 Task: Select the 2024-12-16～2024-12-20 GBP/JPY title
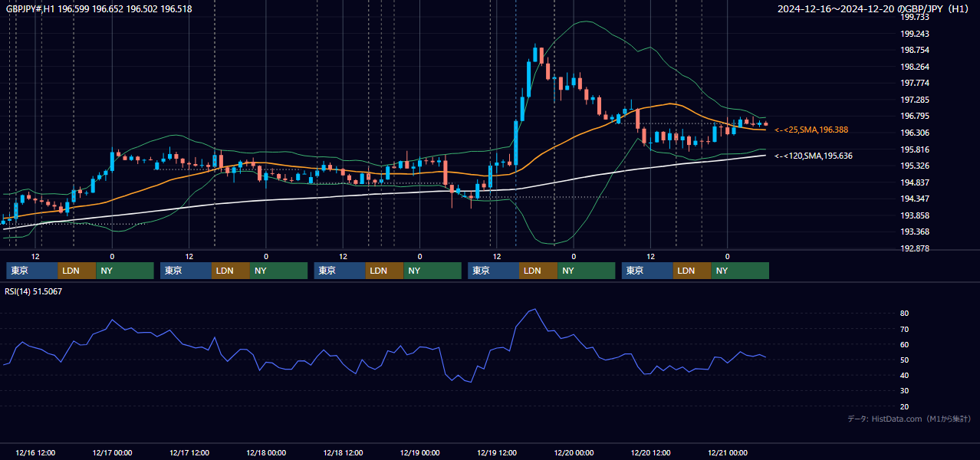tap(874, 9)
